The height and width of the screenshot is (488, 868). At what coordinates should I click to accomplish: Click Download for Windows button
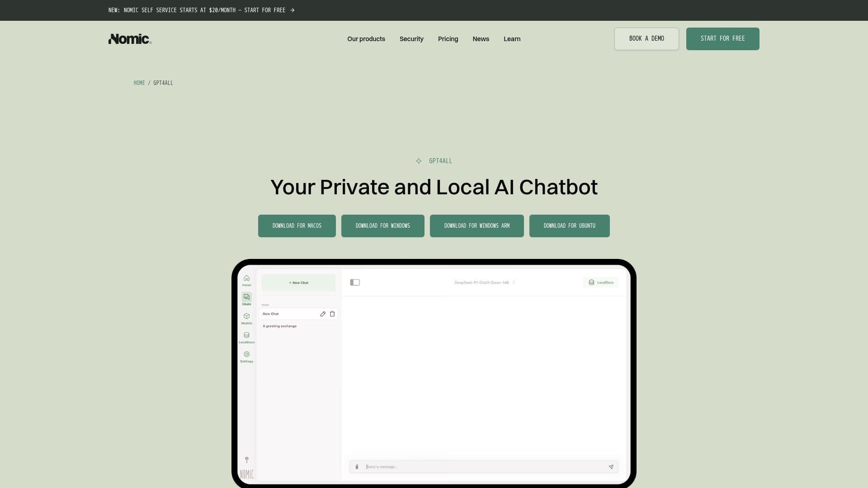383,226
